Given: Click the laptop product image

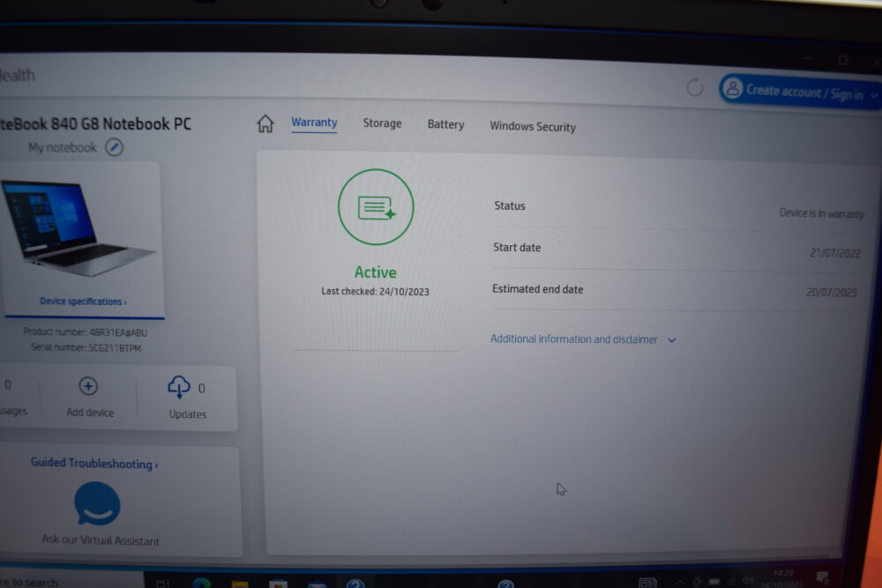Looking at the screenshot, I should (78, 227).
